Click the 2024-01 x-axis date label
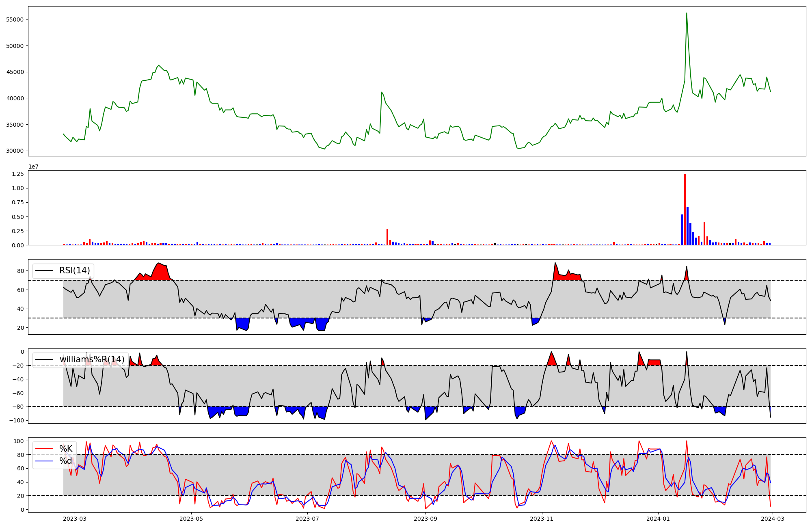The height and width of the screenshot is (528, 812). pyautogui.click(x=658, y=519)
